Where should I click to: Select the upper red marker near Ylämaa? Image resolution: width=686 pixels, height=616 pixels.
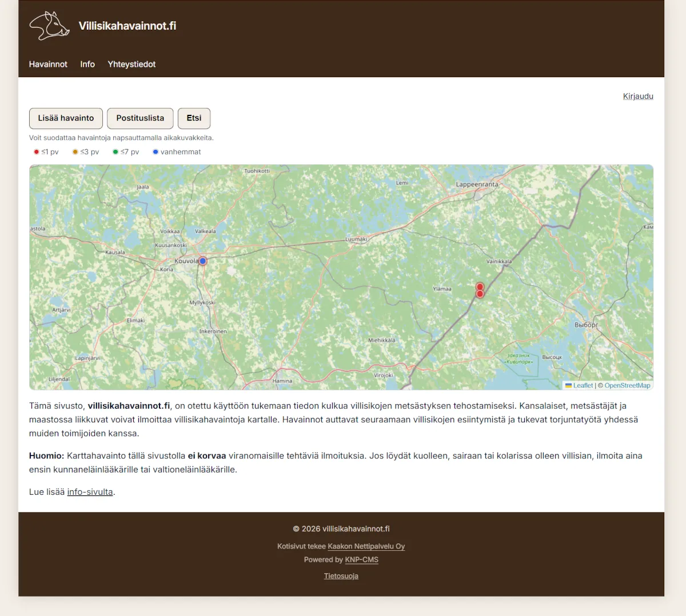[x=480, y=287]
